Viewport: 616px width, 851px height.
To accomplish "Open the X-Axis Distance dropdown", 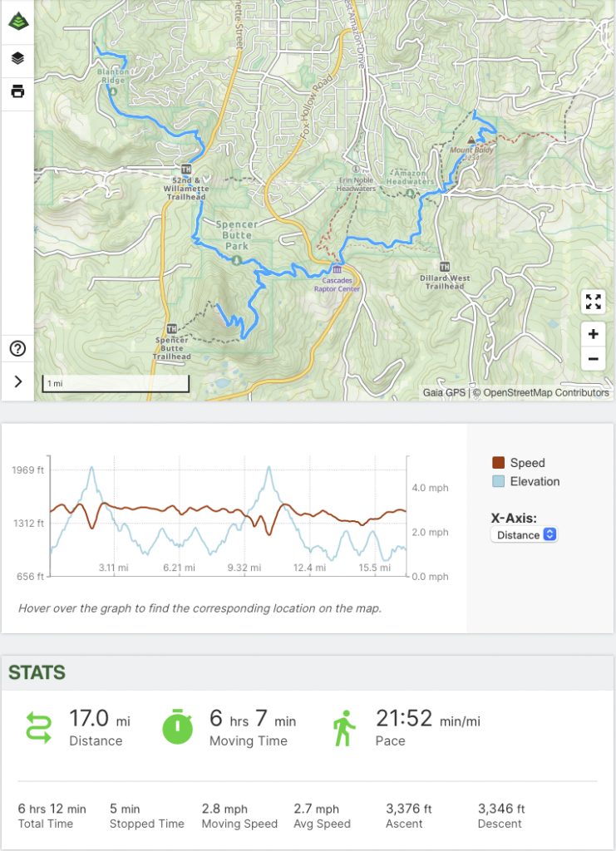I will 524,535.
